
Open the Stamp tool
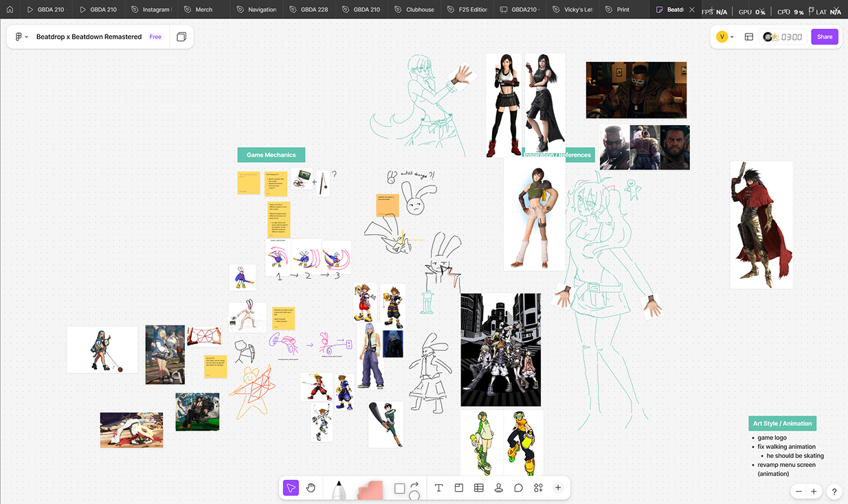(x=499, y=488)
